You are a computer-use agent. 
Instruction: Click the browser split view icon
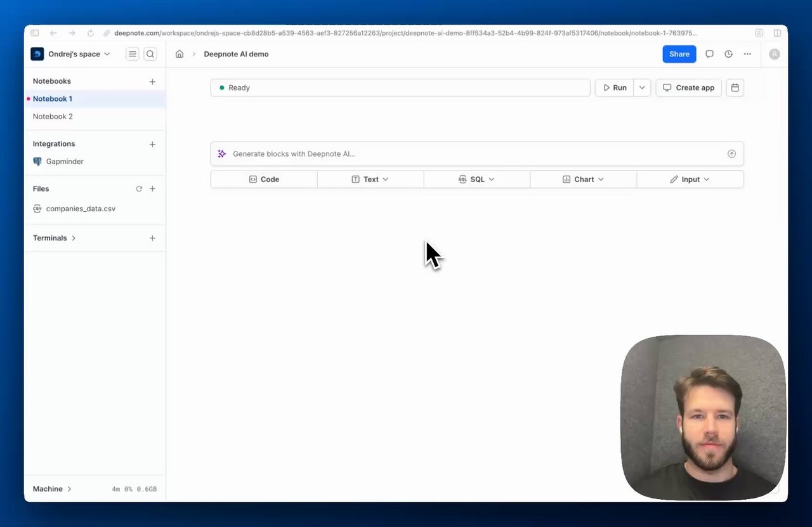click(777, 33)
